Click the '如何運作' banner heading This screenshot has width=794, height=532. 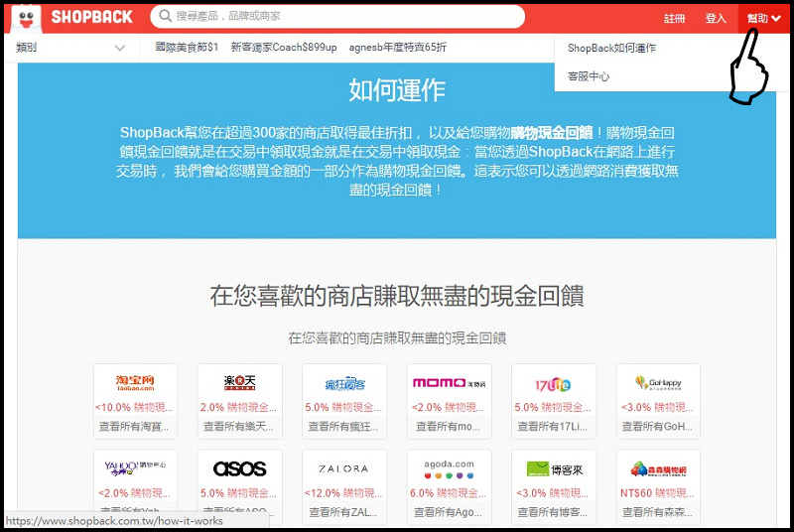(x=397, y=90)
